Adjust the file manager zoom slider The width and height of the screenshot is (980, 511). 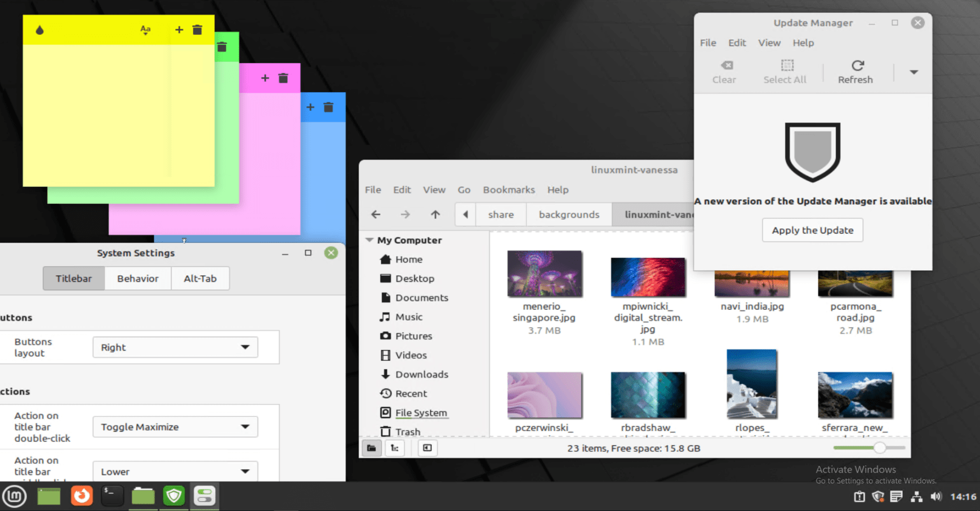coord(879,448)
